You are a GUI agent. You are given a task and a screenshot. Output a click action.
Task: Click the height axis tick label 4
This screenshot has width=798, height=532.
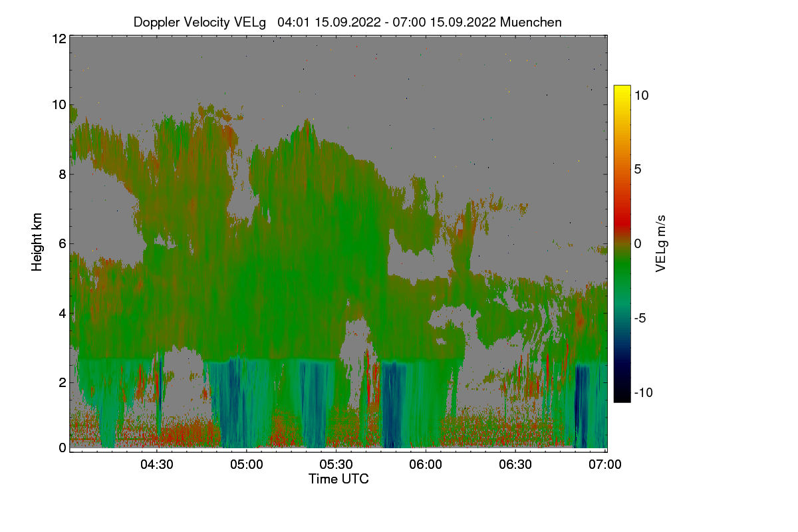(x=63, y=313)
